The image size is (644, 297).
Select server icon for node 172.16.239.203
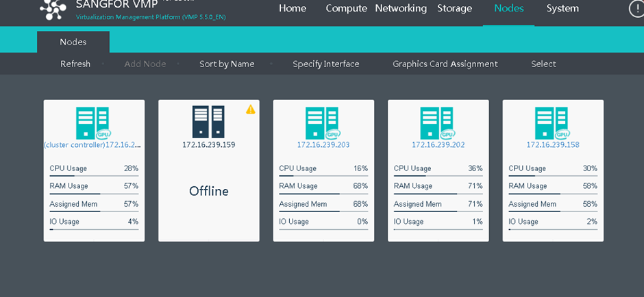tap(322, 123)
